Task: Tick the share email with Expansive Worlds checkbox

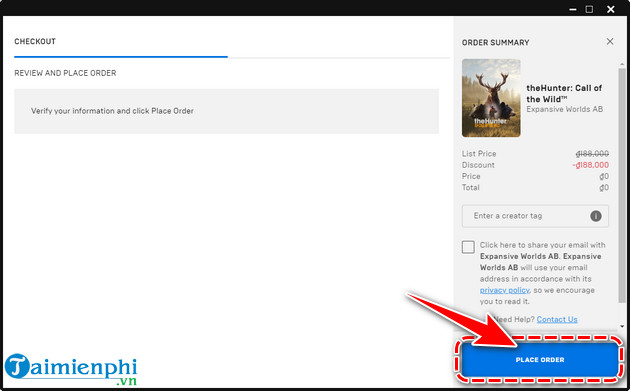Action: (468, 247)
